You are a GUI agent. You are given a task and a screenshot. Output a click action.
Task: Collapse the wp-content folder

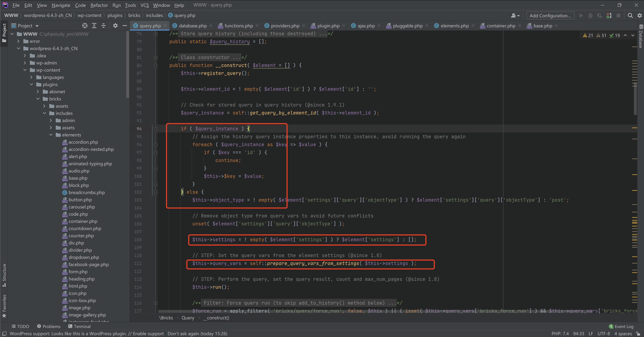25,70
